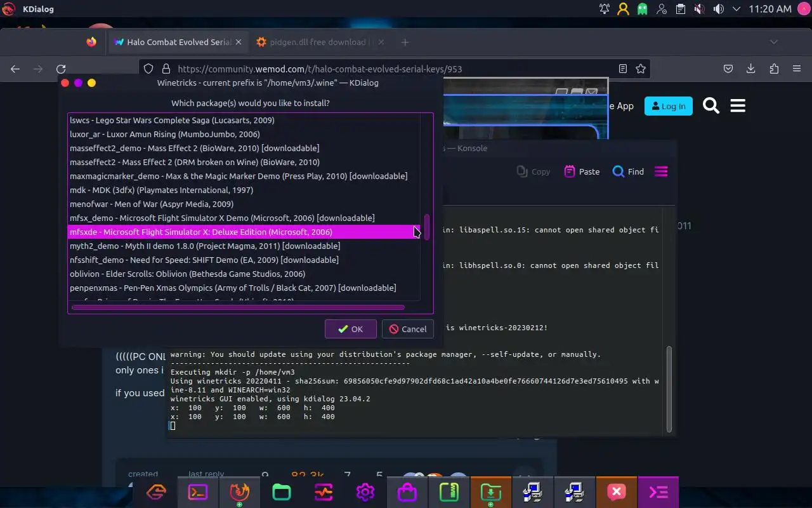Open the Firedragon browser taskbar icon

click(x=240, y=492)
